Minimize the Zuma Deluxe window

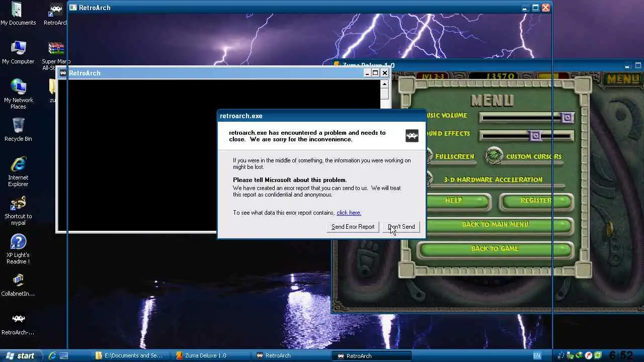point(627,66)
